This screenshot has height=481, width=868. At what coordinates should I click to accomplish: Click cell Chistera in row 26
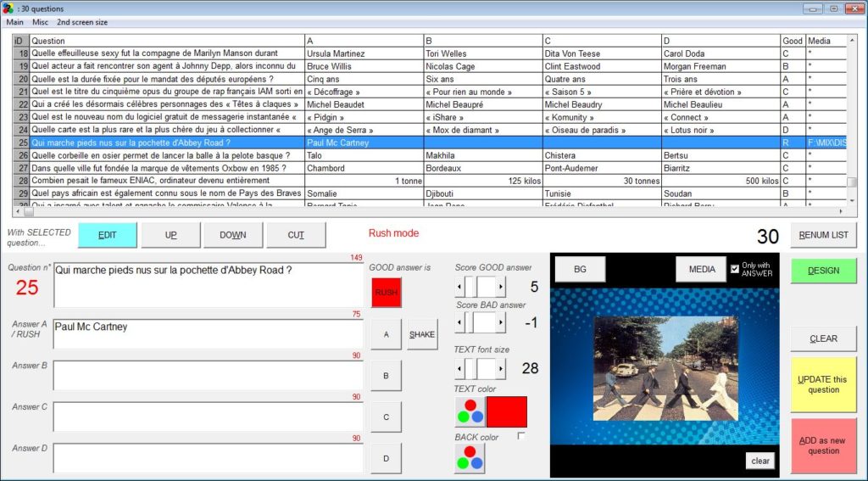602,155
